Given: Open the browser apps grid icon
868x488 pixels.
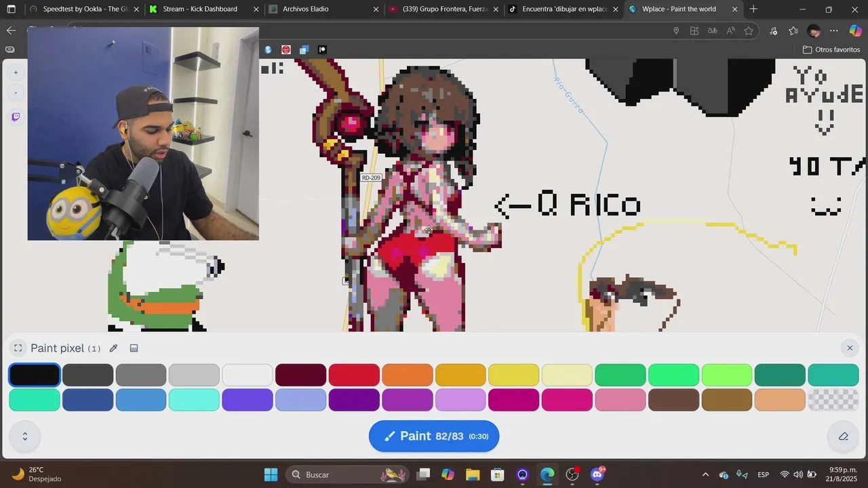Looking at the screenshot, I should pos(694,30).
